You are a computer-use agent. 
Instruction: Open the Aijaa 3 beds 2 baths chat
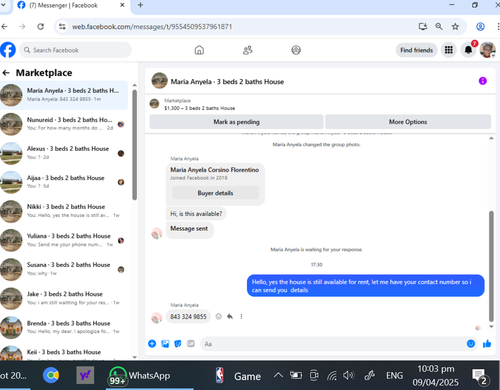tap(64, 182)
